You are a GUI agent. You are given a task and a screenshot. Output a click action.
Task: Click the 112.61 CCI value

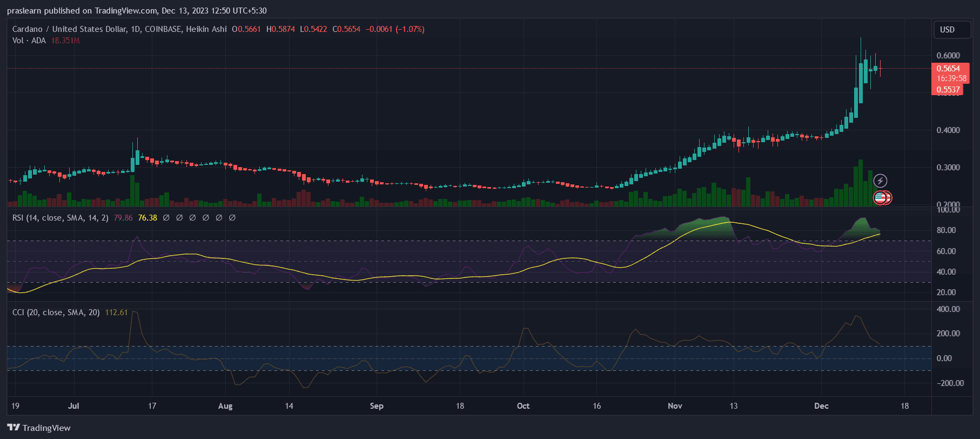coord(116,312)
